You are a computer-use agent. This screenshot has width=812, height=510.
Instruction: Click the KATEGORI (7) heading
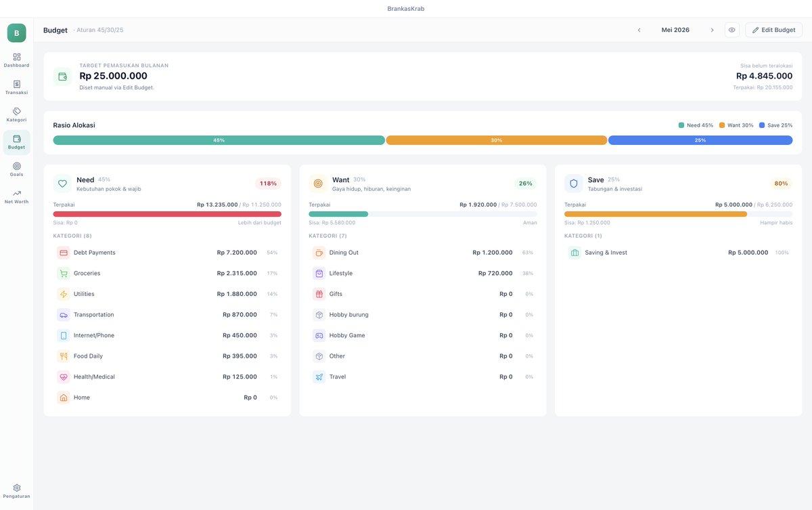(328, 236)
